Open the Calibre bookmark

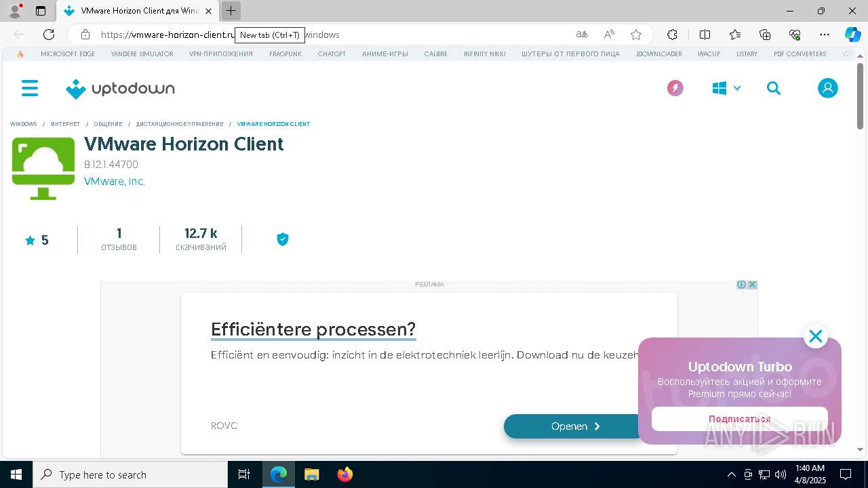pyautogui.click(x=436, y=54)
